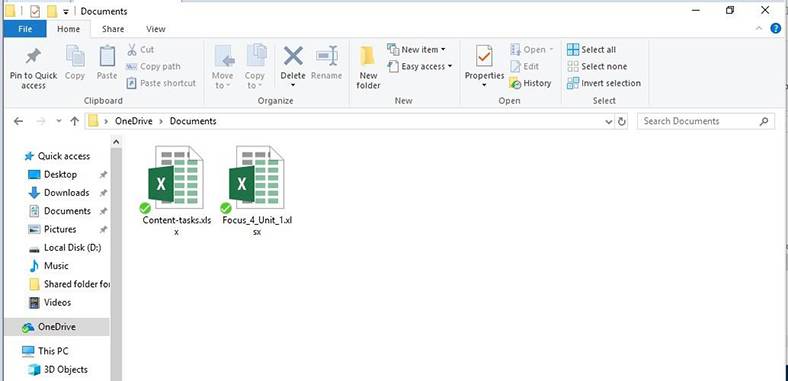The image size is (788, 381).
Task: Click the Up arrow navigation icon
Action: click(x=75, y=121)
